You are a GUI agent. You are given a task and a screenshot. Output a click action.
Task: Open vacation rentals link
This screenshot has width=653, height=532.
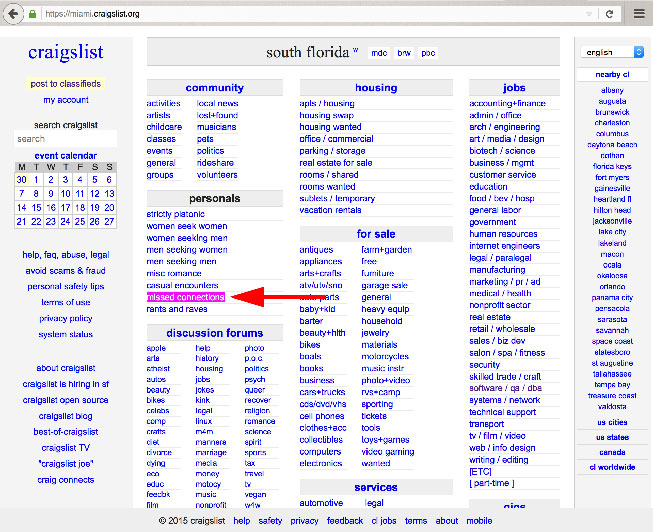tap(330, 210)
